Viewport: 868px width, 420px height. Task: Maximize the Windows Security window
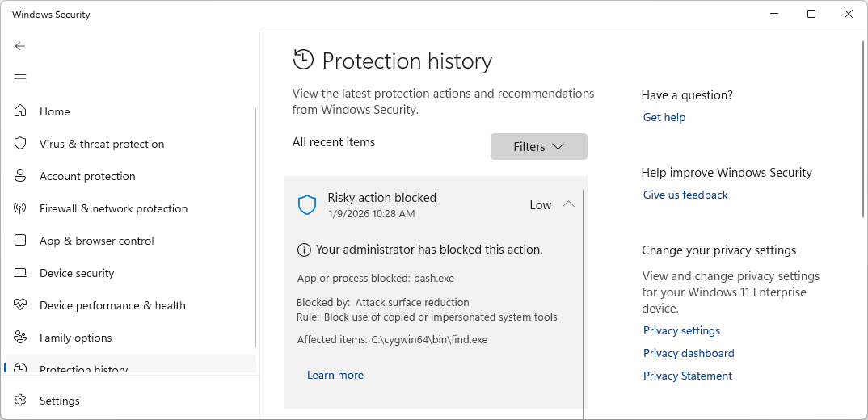811,14
